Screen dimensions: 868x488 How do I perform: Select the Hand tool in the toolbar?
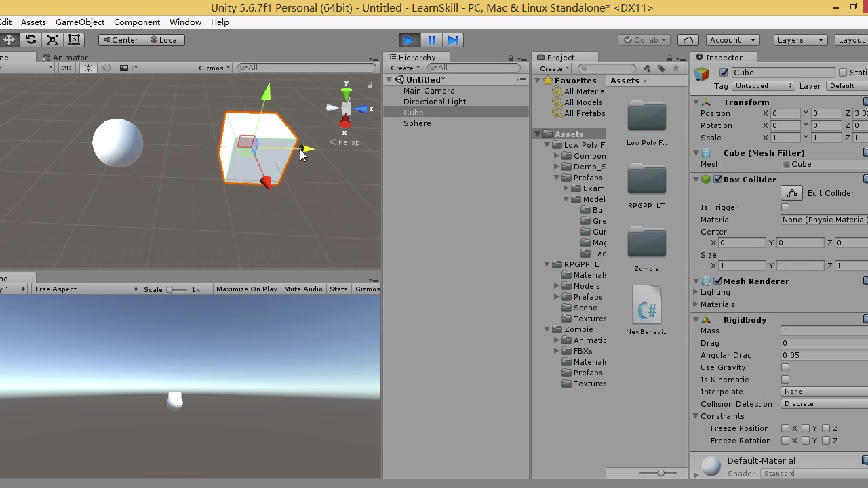click(1, 39)
